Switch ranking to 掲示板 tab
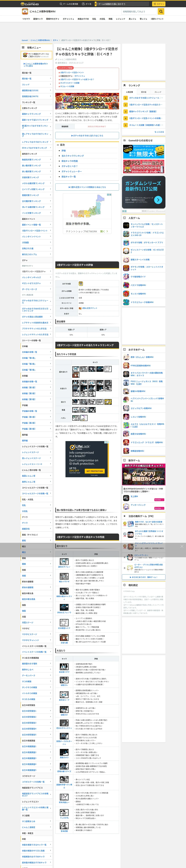 point(144,92)
